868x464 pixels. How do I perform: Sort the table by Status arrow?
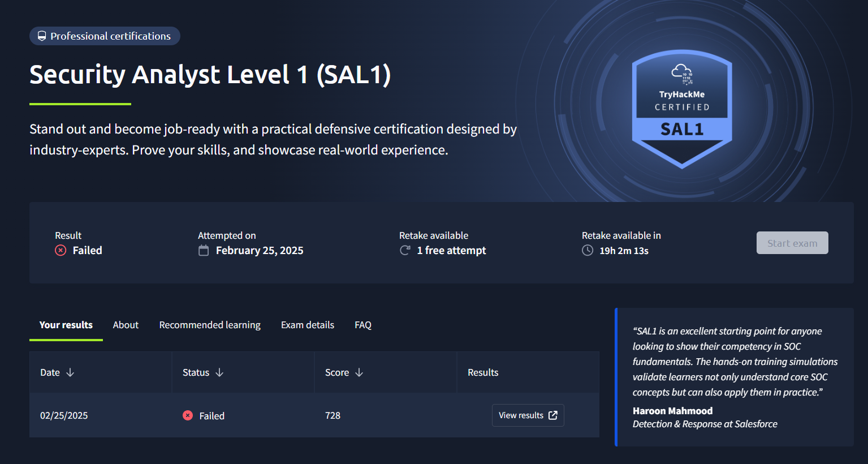tap(219, 372)
